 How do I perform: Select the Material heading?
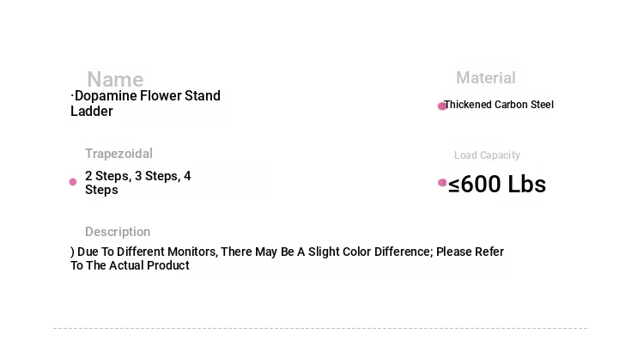click(486, 78)
